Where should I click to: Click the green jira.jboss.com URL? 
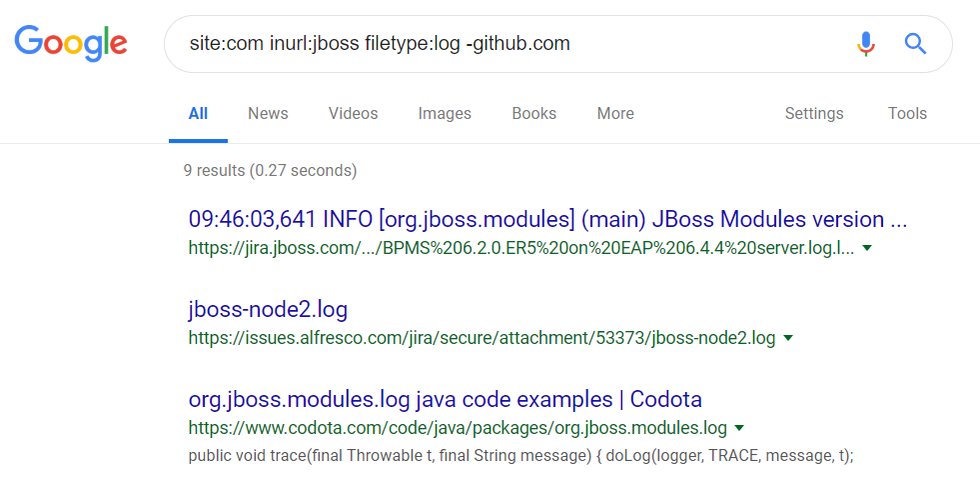point(520,248)
